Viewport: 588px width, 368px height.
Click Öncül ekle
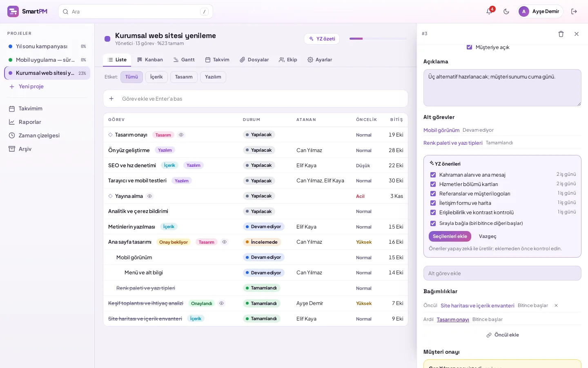[502, 335]
